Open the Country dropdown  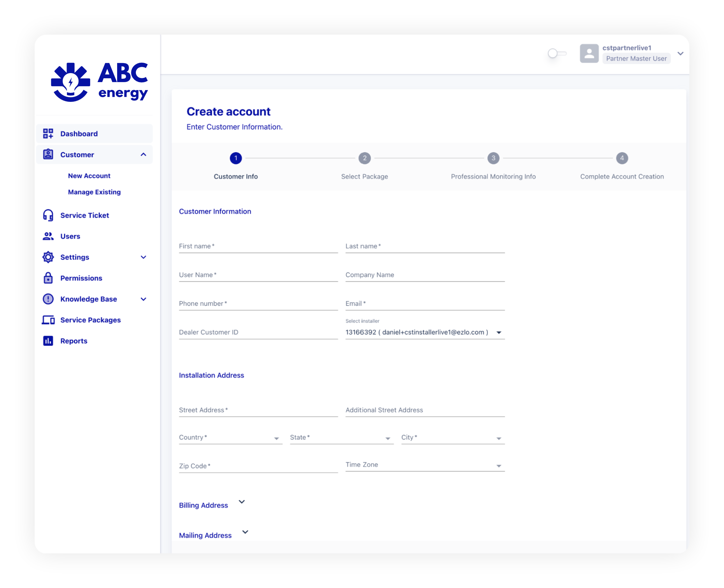[x=230, y=438]
